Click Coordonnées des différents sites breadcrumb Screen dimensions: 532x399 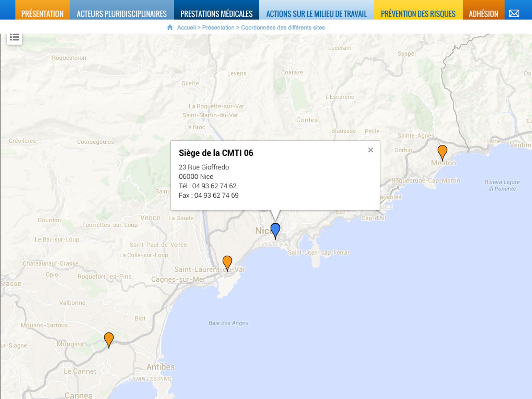point(283,28)
